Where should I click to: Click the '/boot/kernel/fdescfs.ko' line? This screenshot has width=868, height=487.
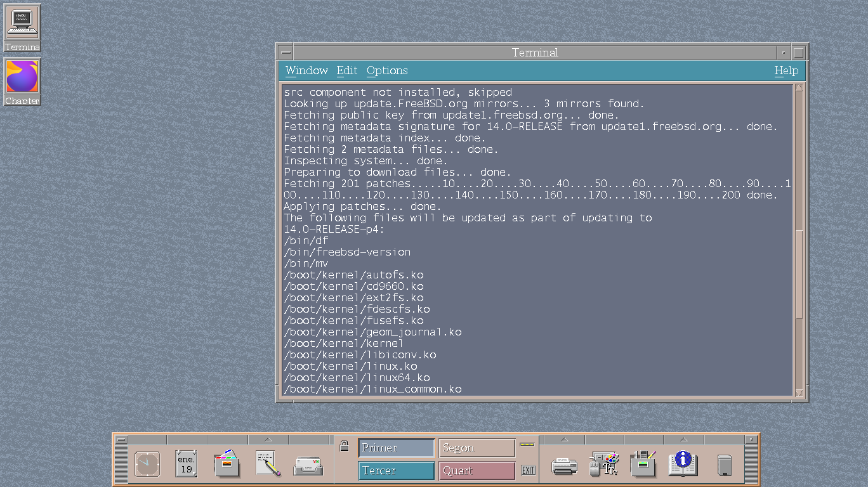coord(357,309)
